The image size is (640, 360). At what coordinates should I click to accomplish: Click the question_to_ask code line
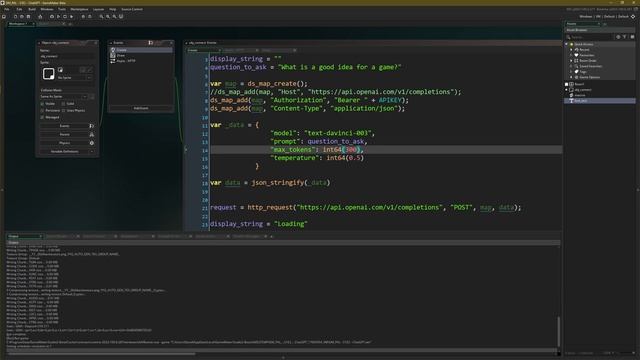306,67
